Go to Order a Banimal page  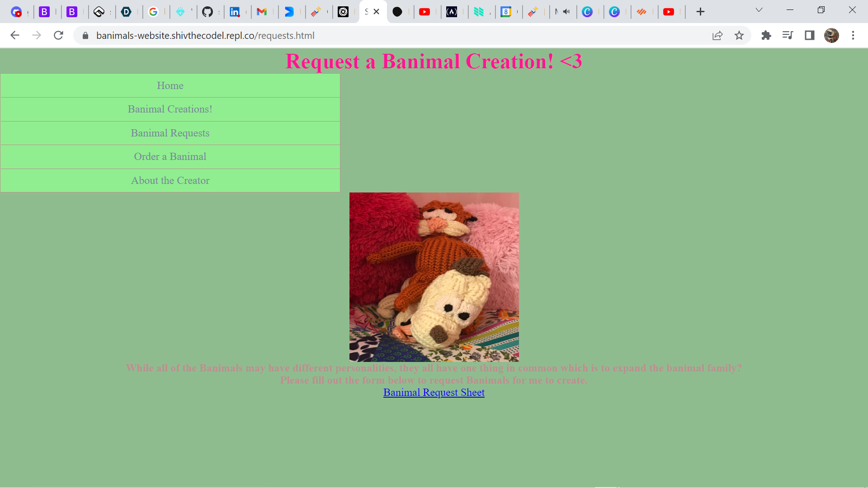pyautogui.click(x=170, y=156)
